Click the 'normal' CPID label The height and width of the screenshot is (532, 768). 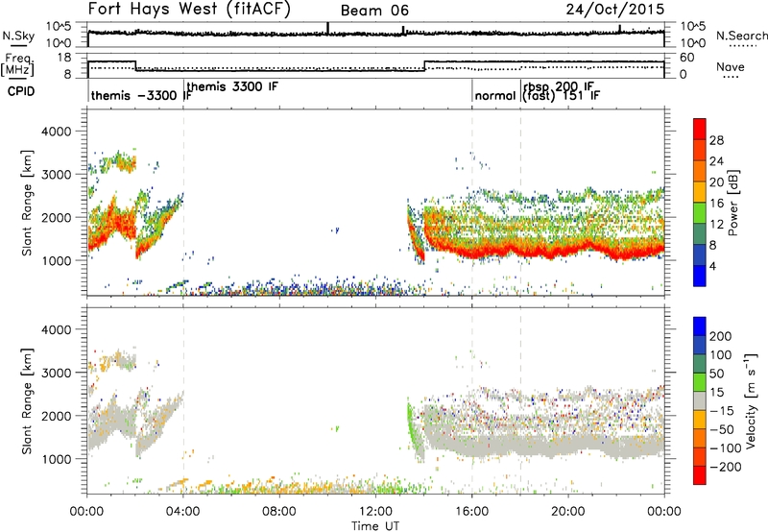click(x=495, y=95)
